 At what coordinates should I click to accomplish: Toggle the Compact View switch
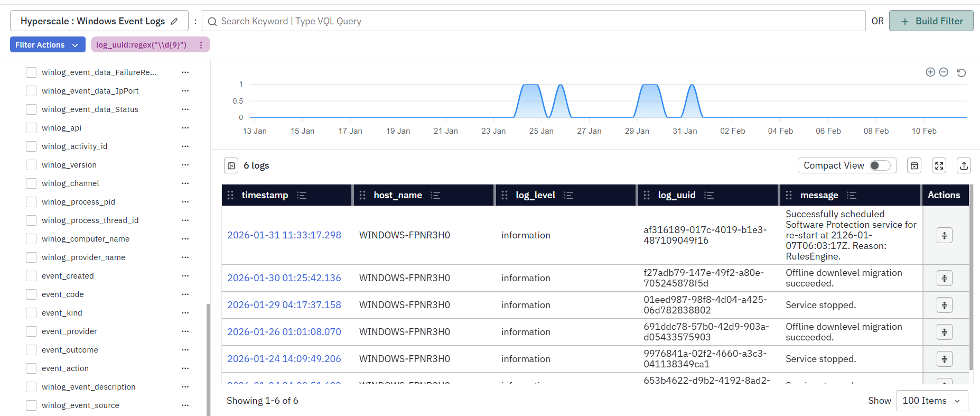(880, 165)
